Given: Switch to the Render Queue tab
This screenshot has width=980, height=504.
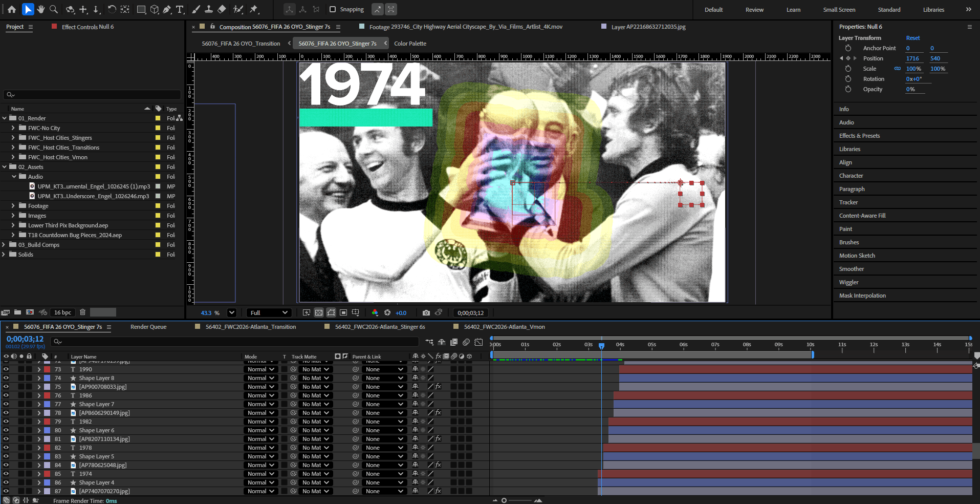Looking at the screenshot, I should pos(148,327).
